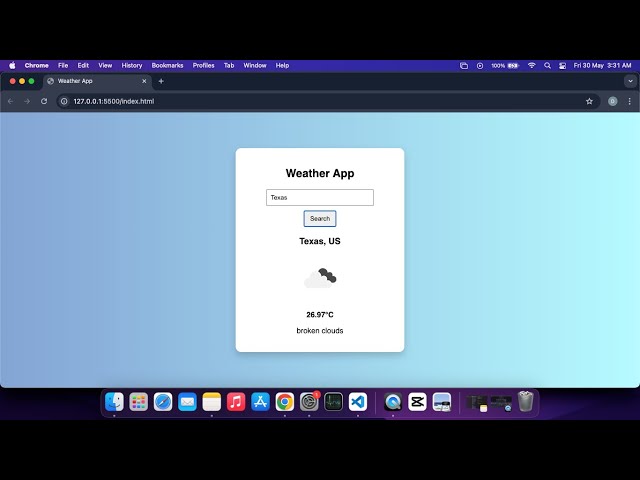
Task: Open Spotlight search icon
Action: (547, 65)
